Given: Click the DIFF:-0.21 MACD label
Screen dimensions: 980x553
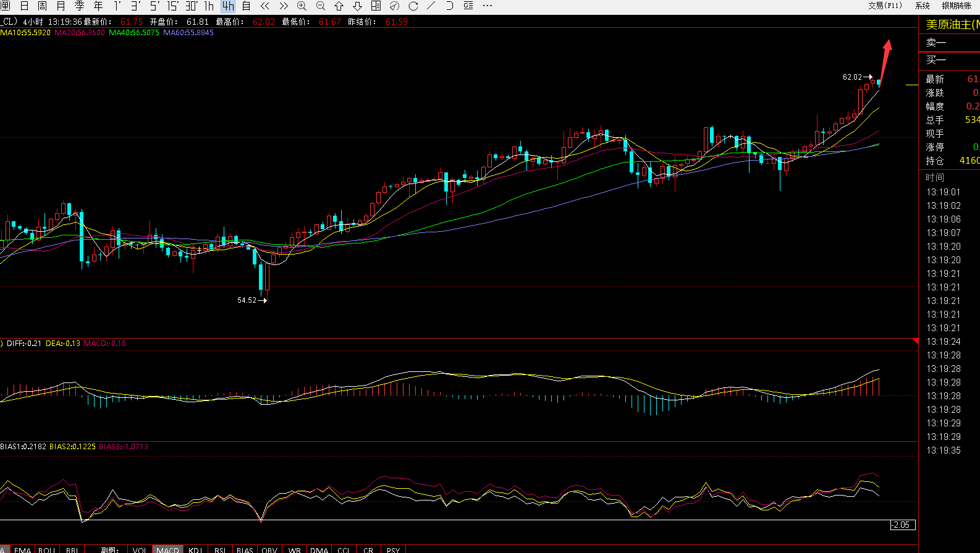Looking at the screenshot, I should point(24,344).
